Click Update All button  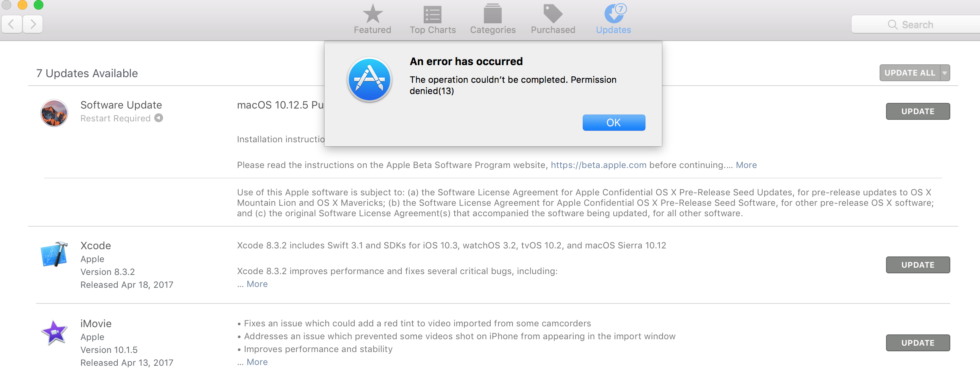pyautogui.click(x=910, y=73)
